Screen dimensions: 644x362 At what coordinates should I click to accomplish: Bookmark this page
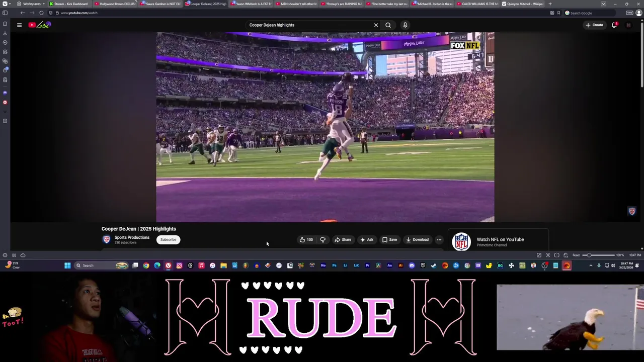point(558,13)
